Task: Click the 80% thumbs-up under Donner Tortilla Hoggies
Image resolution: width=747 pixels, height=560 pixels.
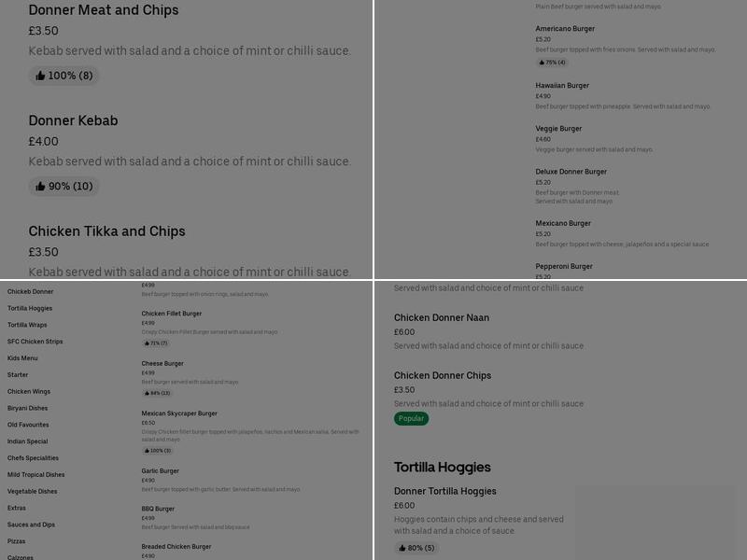Action: tap(416, 548)
